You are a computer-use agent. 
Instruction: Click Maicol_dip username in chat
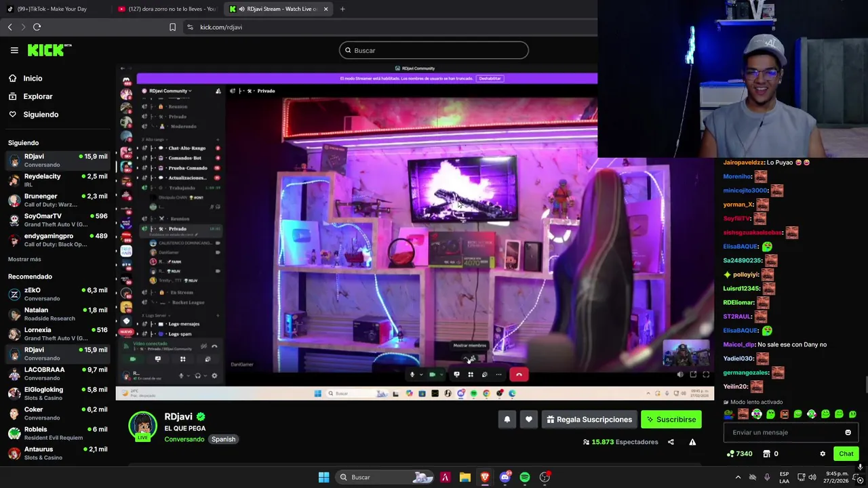click(738, 344)
